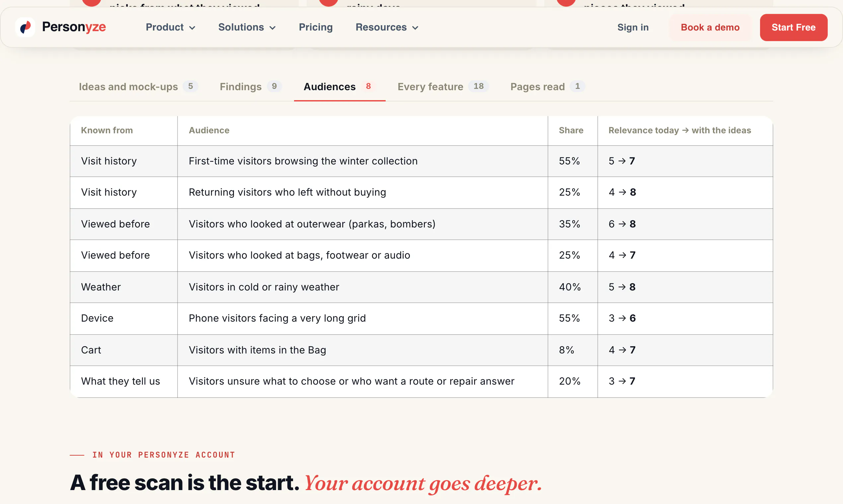Select 'Visitors who looked at outerwear' row
This screenshot has width=843, height=504.
pyautogui.click(x=421, y=224)
